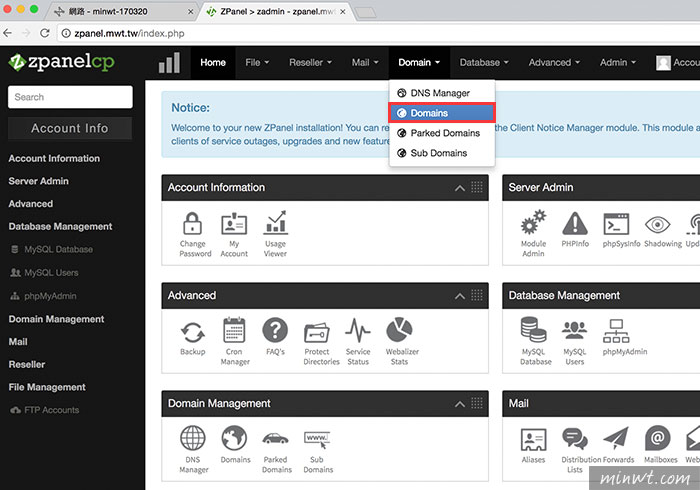Image resolution: width=700 pixels, height=490 pixels.
Task: Close the Domain dropdown menu
Action: (419, 62)
